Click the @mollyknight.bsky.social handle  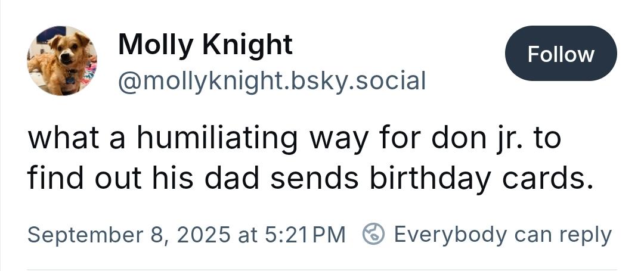272,80
